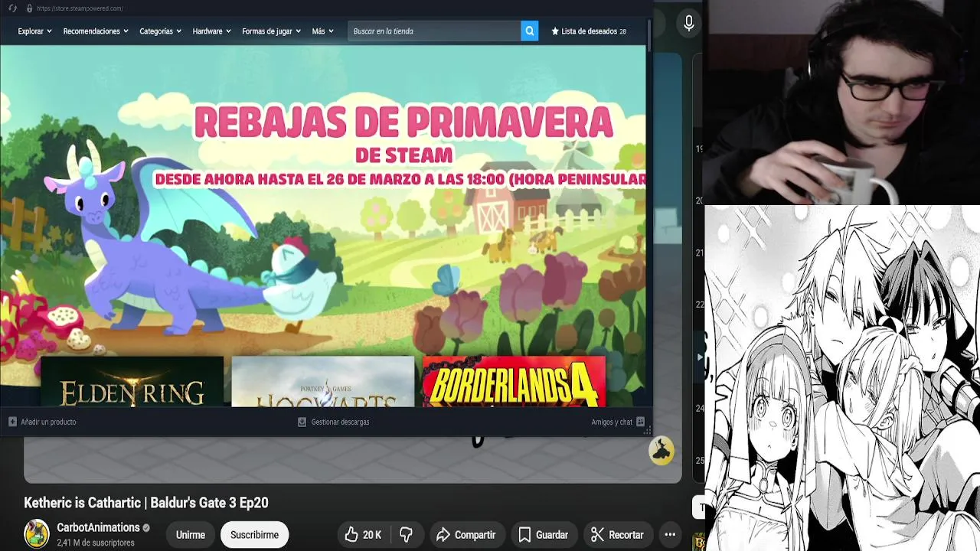Click the Buscar en la tienda field

pos(434,31)
